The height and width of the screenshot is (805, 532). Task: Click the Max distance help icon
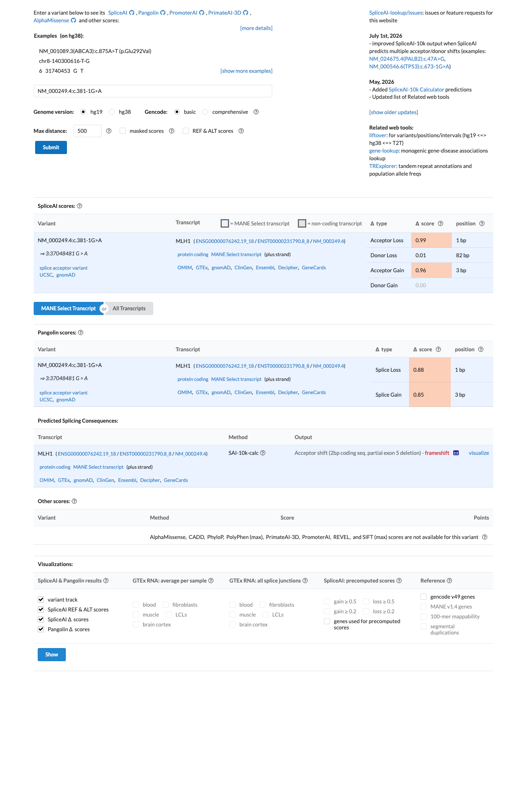[x=109, y=131]
